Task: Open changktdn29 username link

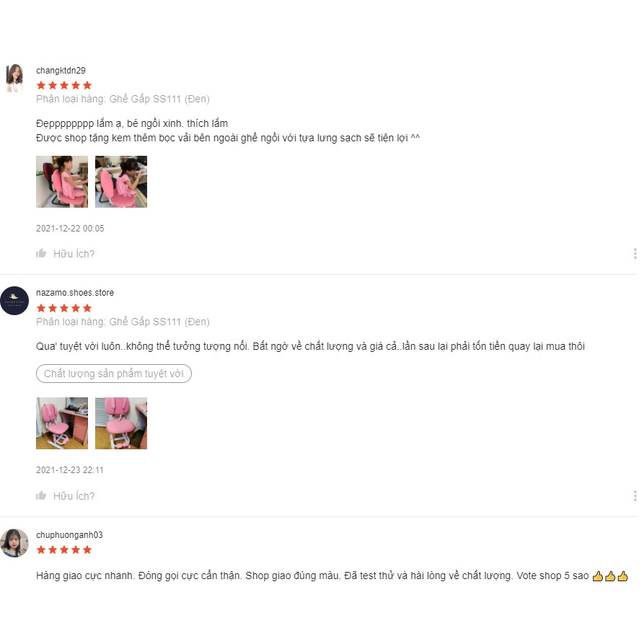Action: coord(61,71)
